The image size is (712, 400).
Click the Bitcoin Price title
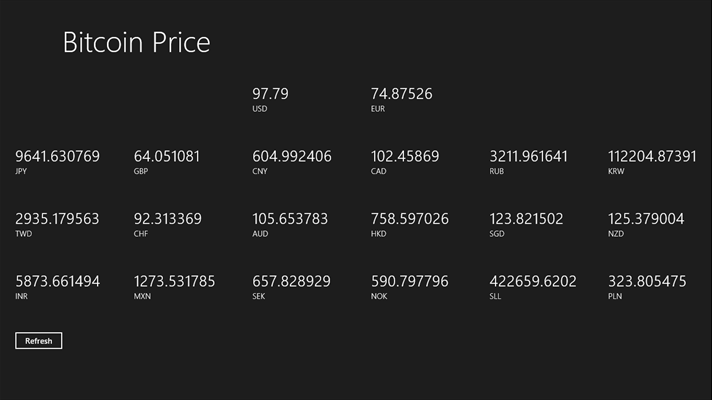136,42
